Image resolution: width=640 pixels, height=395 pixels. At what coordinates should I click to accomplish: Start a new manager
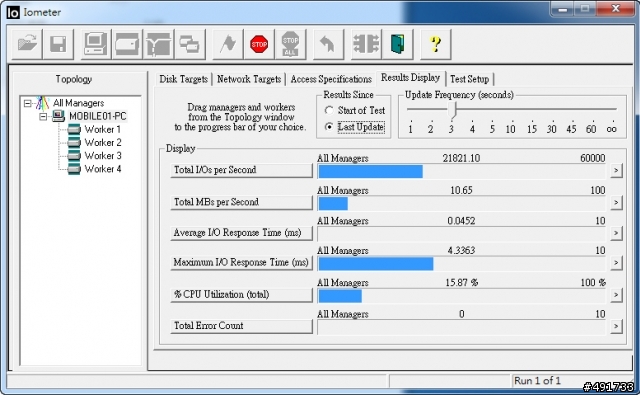click(95, 44)
